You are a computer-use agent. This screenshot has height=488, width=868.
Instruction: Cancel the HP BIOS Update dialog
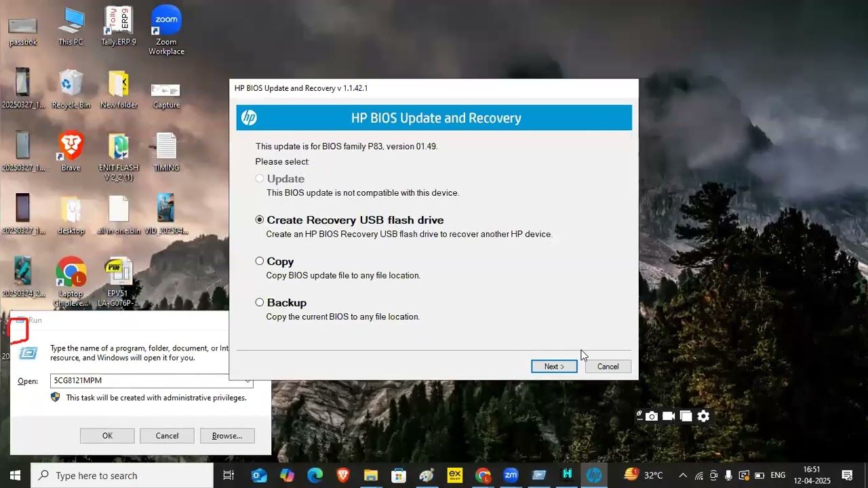(608, 366)
